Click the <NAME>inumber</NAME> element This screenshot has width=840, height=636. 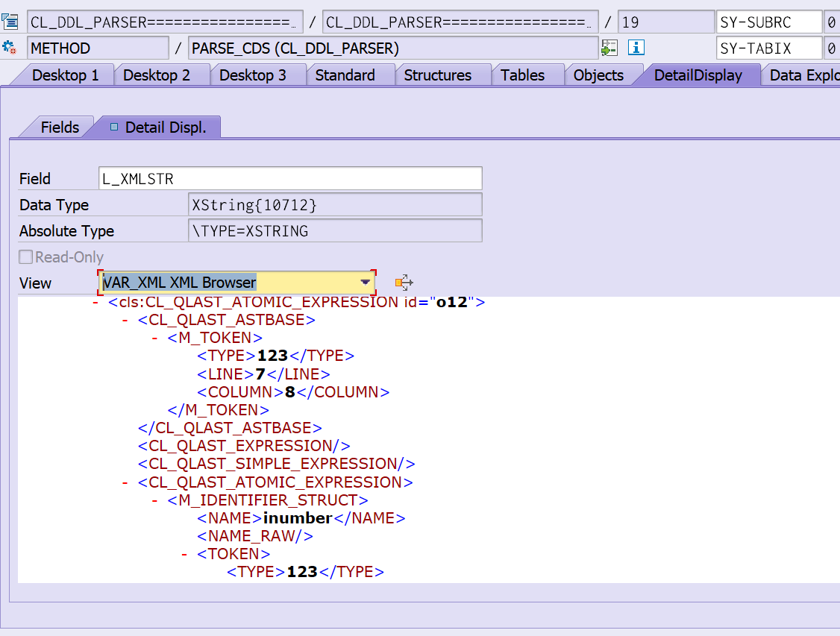tap(301, 518)
